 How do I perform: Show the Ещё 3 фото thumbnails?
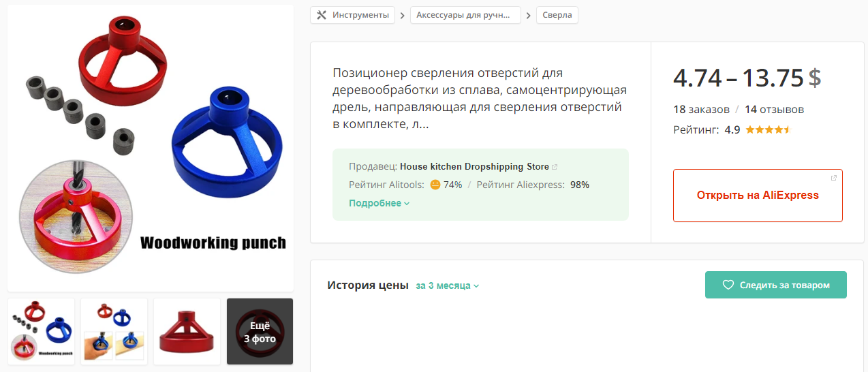pyautogui.click(x=260, y=331)
